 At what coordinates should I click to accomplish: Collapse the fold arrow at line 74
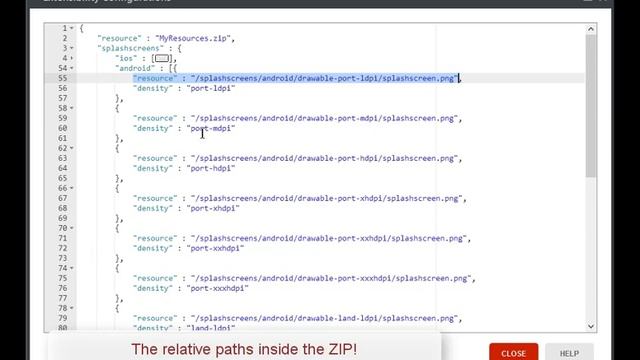pos(72,268)
